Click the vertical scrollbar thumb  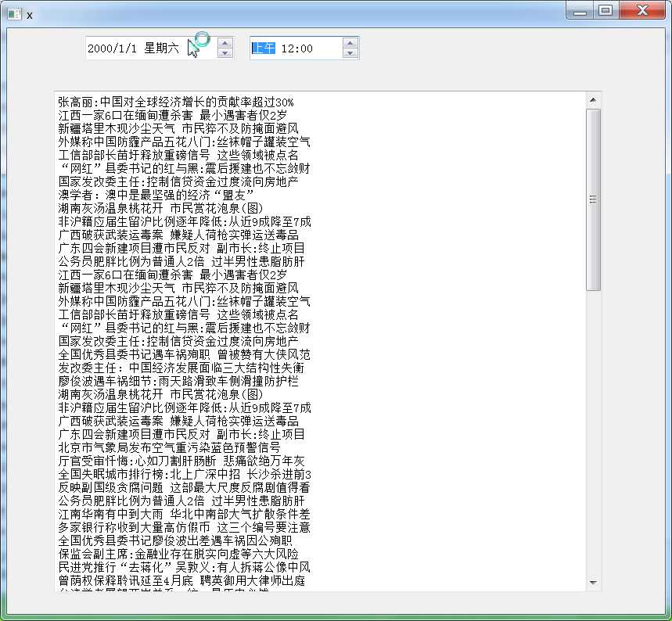click(x=593, y=199)
